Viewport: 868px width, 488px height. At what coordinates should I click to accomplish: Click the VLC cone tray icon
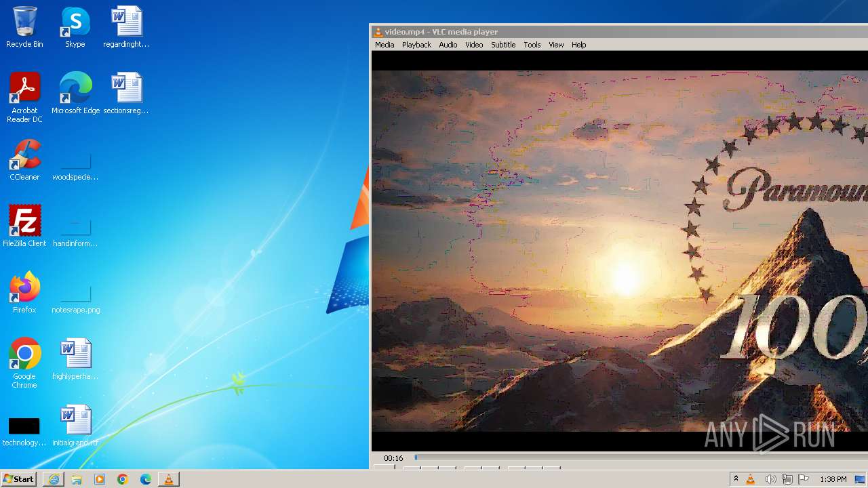click(x=751, y=479)
